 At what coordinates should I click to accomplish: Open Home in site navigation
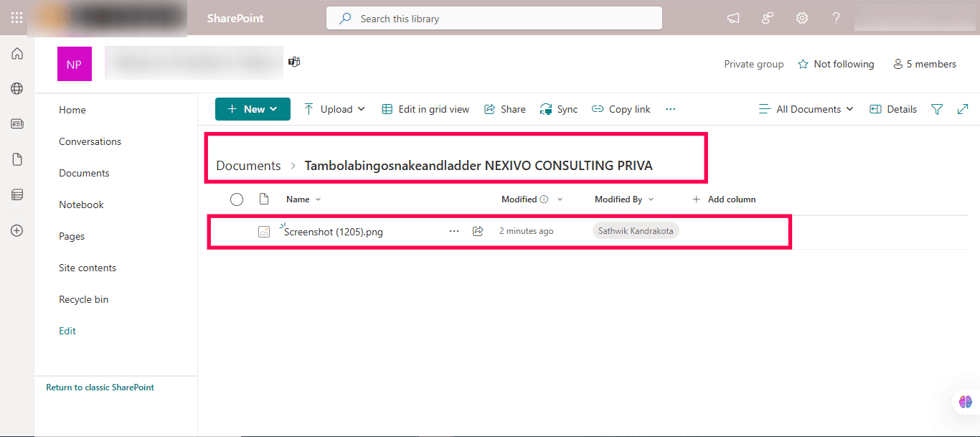(x=72, y=110)
